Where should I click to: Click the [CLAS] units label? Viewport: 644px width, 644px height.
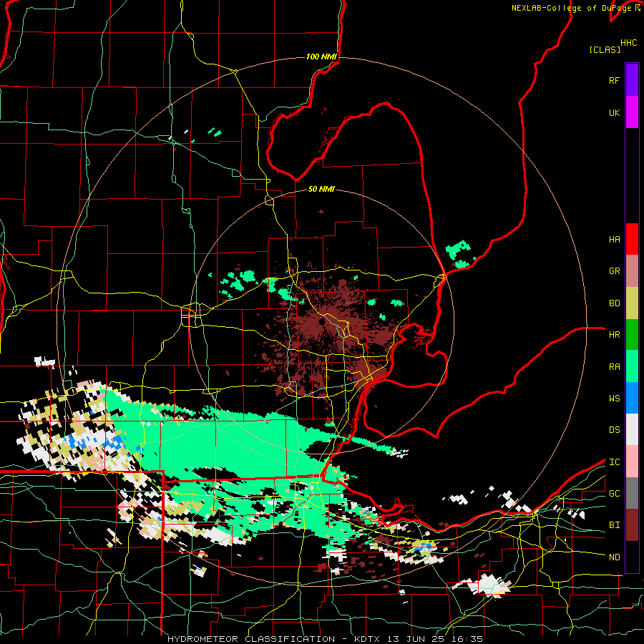(x=605, y=50)
